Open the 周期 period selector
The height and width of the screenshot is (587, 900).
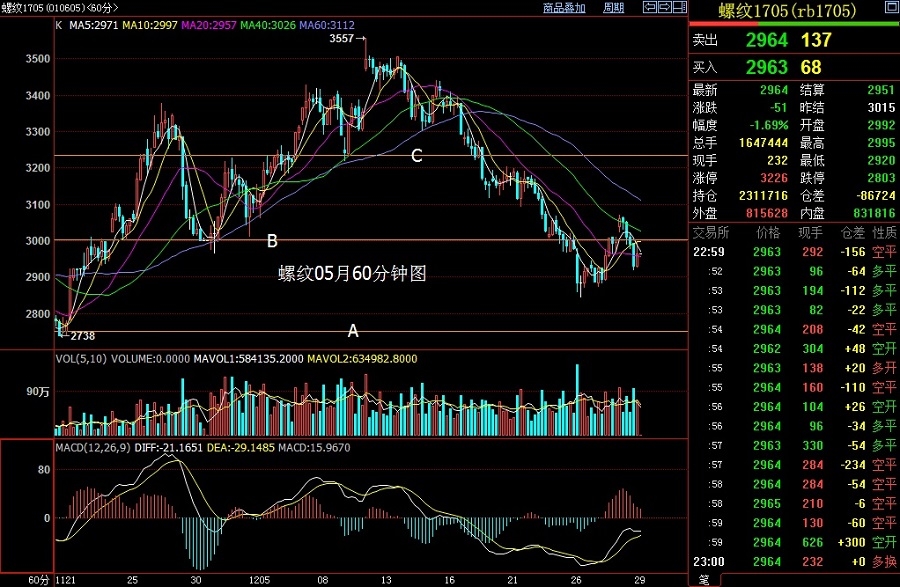[x=614, y=7]
